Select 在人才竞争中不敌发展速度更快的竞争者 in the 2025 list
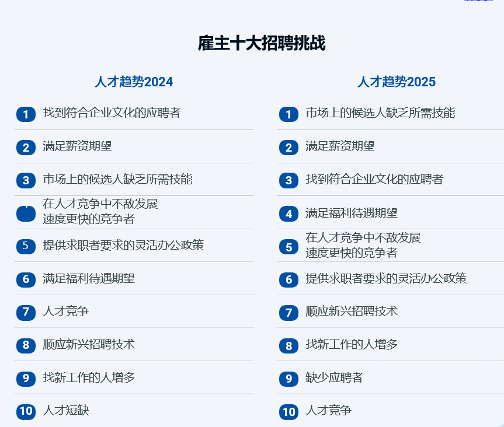 coord(363,245)
